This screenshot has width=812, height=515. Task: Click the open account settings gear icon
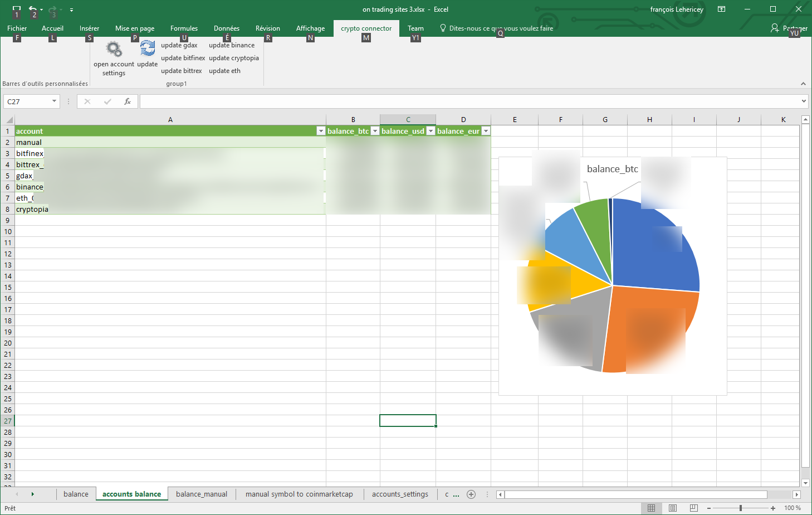114,49
